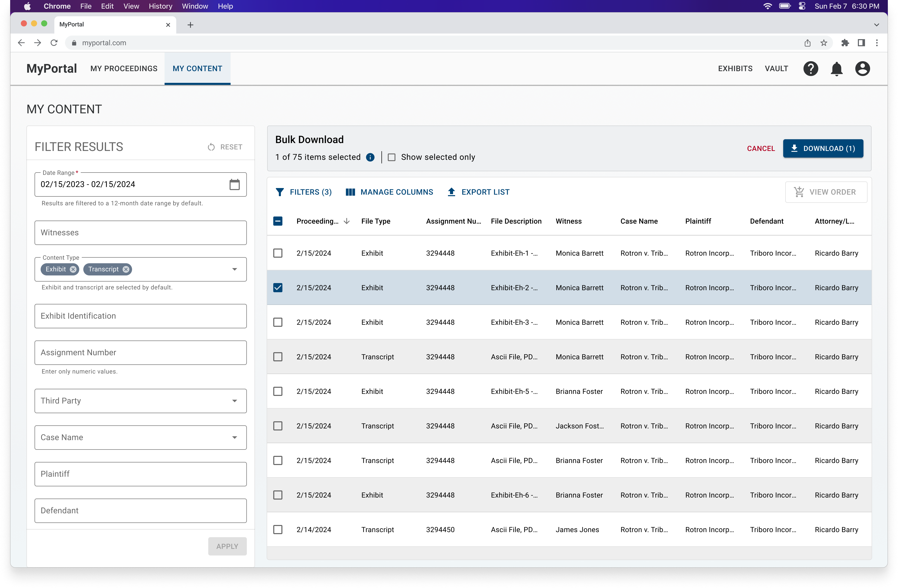
Task: Uncheck the Exhibit-Eh-2 row checkbox
Action: click(278, 288)
